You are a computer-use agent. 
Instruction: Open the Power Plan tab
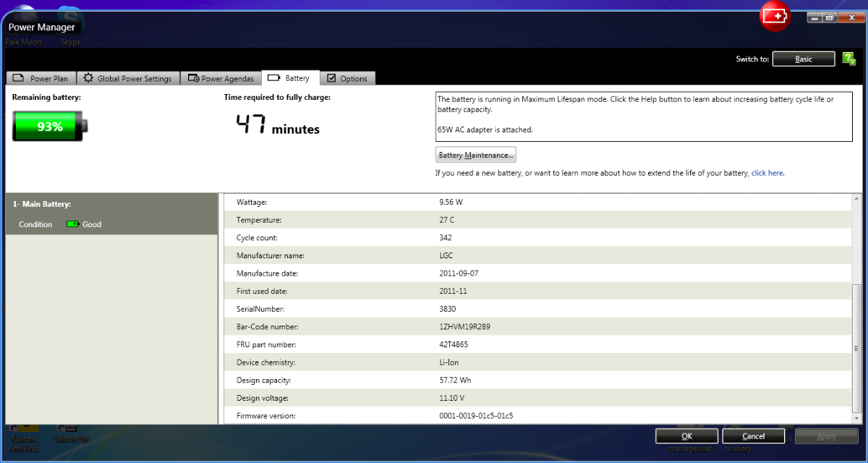pyautogui.click(x=41, y=78)
